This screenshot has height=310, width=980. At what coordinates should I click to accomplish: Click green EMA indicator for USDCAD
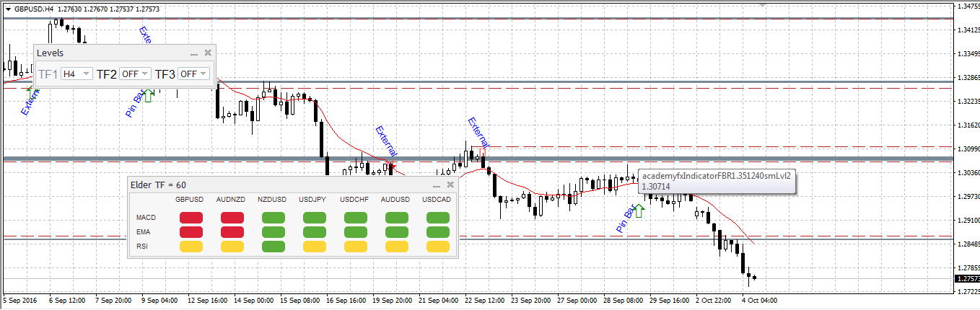438,231
